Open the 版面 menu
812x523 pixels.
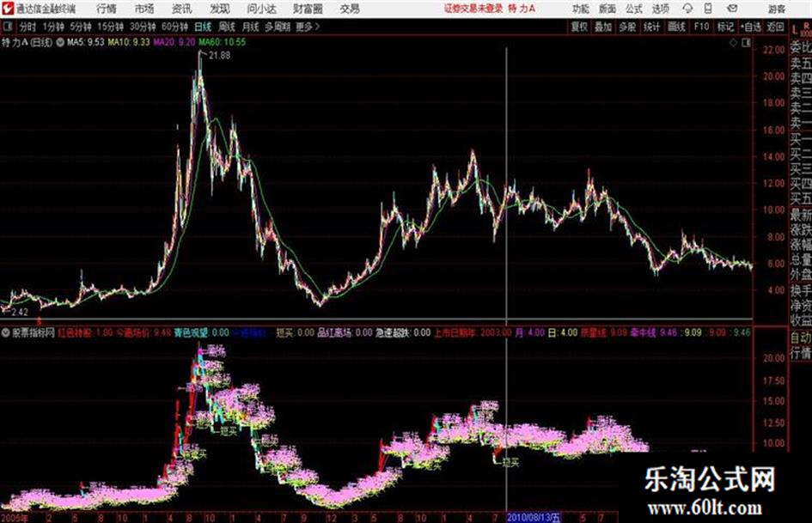click(x=607, y=9)
